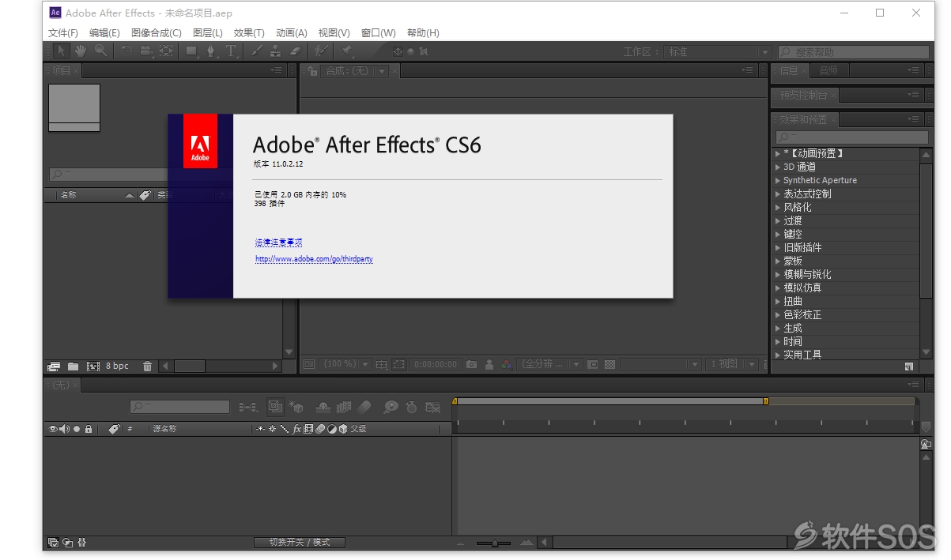951x560 pixels.
Task: Select the Brush tool
Action: pos(256,51)
